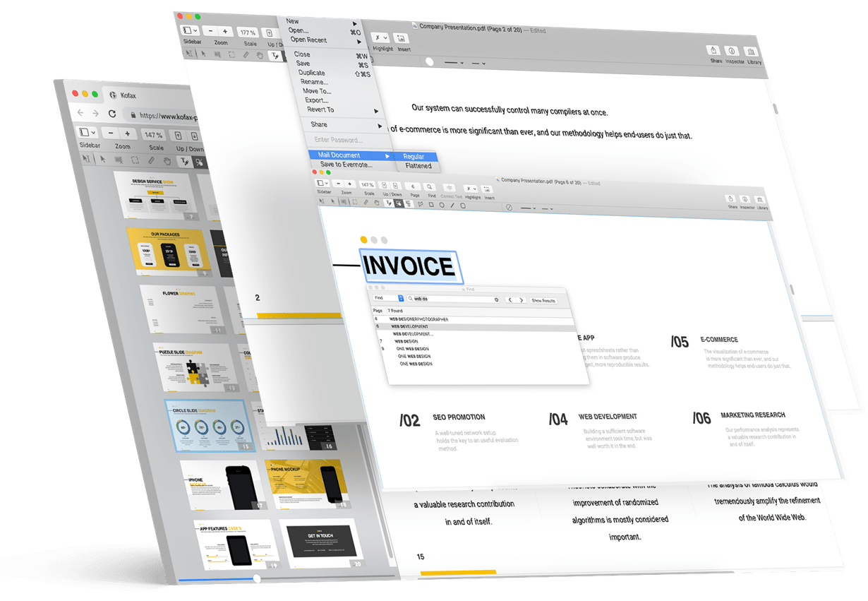Open Find using the magnifier toolbar icon
This screenshot has width=868, height=601.
[x=429, y=186]
